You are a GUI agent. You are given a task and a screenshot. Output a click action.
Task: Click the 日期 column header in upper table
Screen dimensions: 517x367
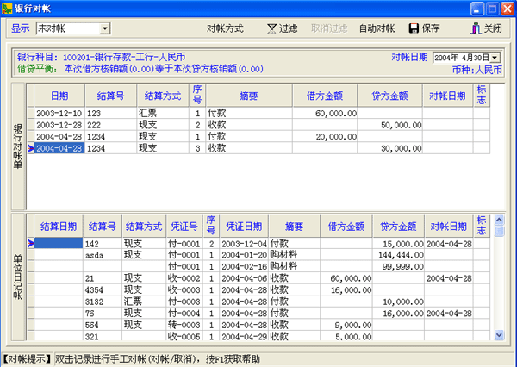point(59,96)
